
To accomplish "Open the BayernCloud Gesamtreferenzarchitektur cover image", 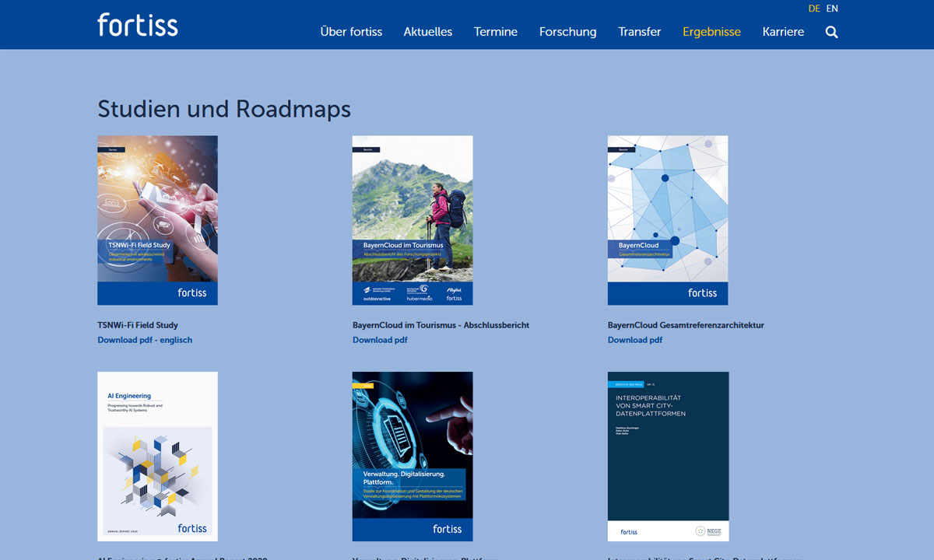I will click(668, 220).
